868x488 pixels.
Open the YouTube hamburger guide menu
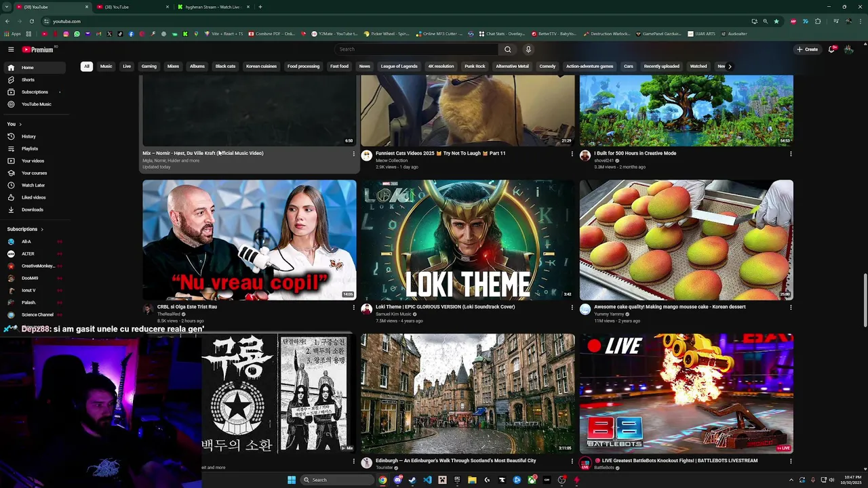pos(11,49)
